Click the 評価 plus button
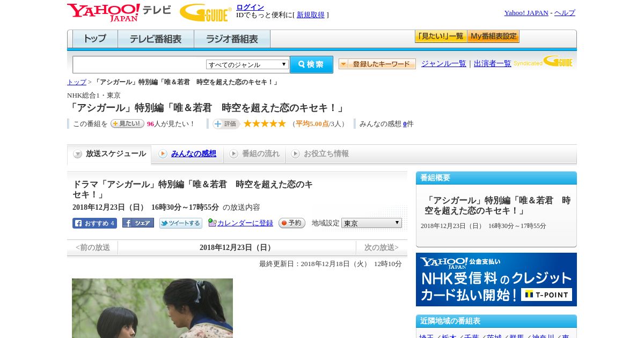 [x=226, y=124]
